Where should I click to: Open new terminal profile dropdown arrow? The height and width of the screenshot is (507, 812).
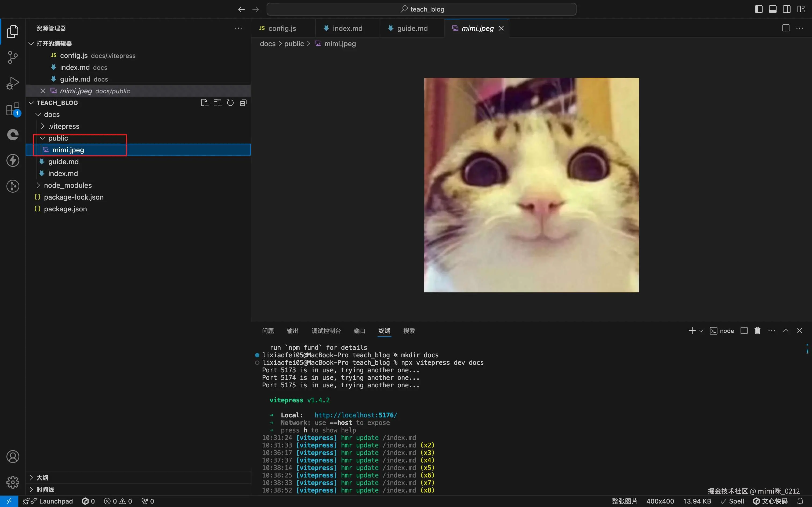pos(701,331)
